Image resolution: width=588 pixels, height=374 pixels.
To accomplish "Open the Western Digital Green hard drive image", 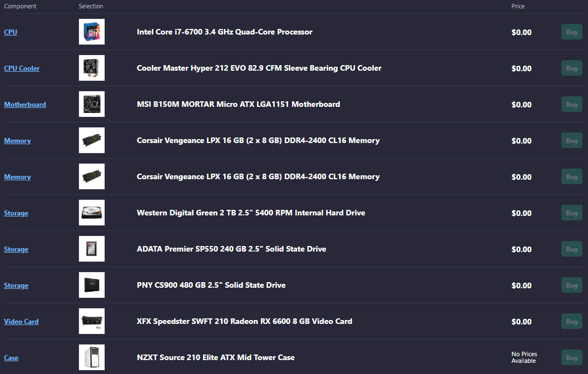I will (91, 213).
